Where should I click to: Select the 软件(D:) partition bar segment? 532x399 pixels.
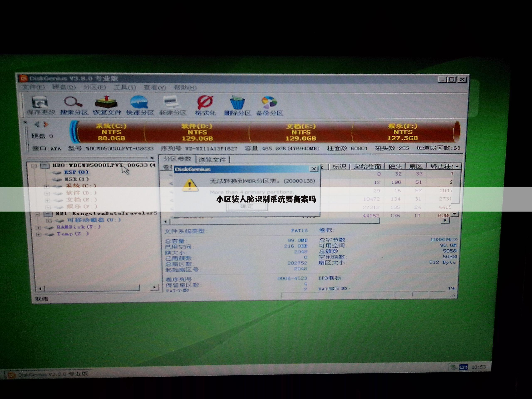tap(197, 132)
